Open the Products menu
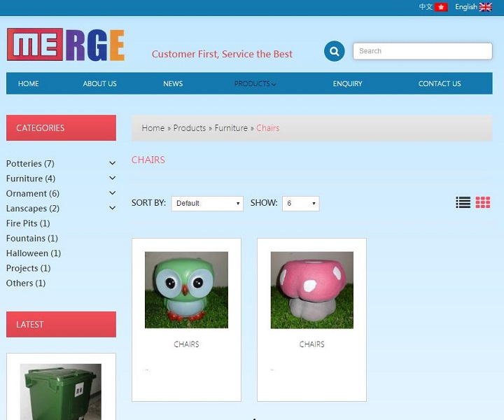504x420 pixels. point(255,83)
